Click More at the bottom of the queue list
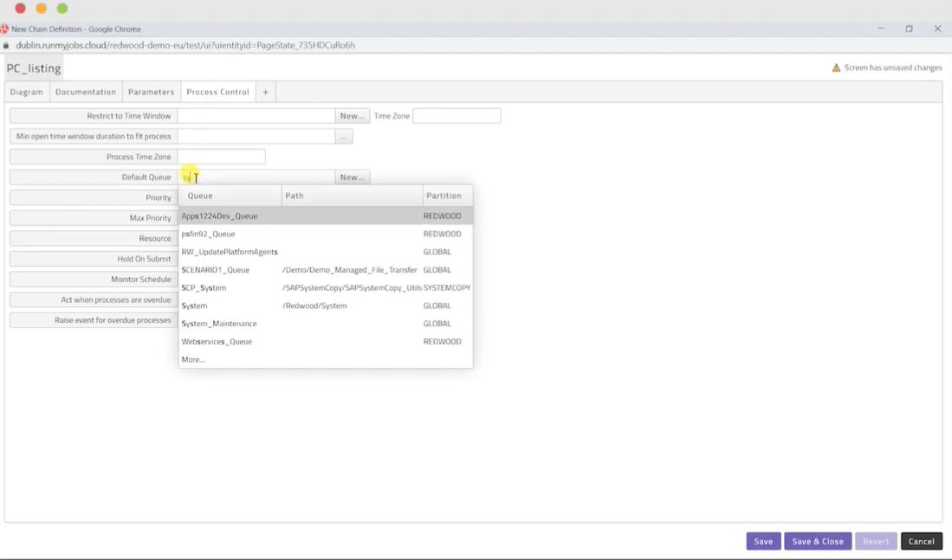Image resolution: width=952 pixels, height=560 pixels. pyautogui.click(x=191, y=358)
